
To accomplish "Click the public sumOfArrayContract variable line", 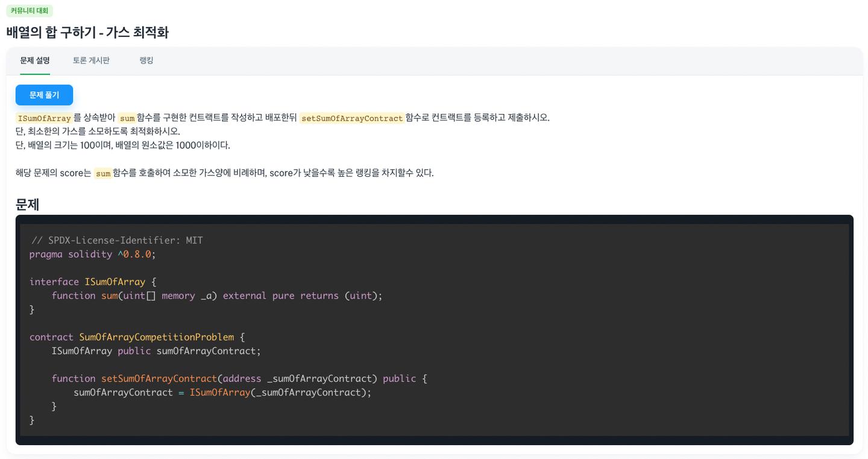I will (x=156, y=351).
